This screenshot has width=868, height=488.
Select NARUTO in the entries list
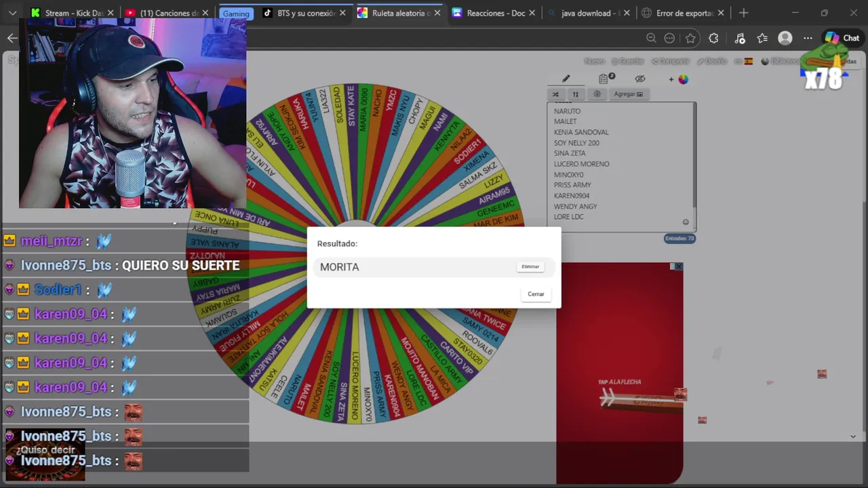567,111
